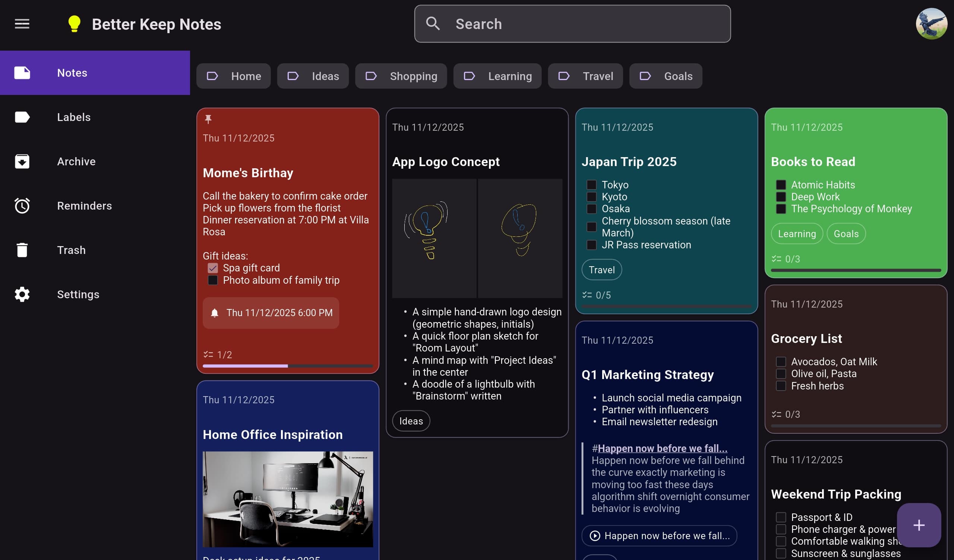Open the Archive section
Screen dimensions: 954x560
pos(76,161)
